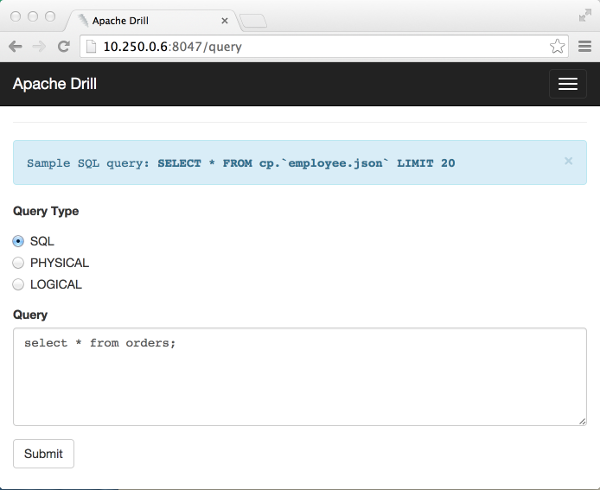Select the PHYSICAL query type

(18, 263)
